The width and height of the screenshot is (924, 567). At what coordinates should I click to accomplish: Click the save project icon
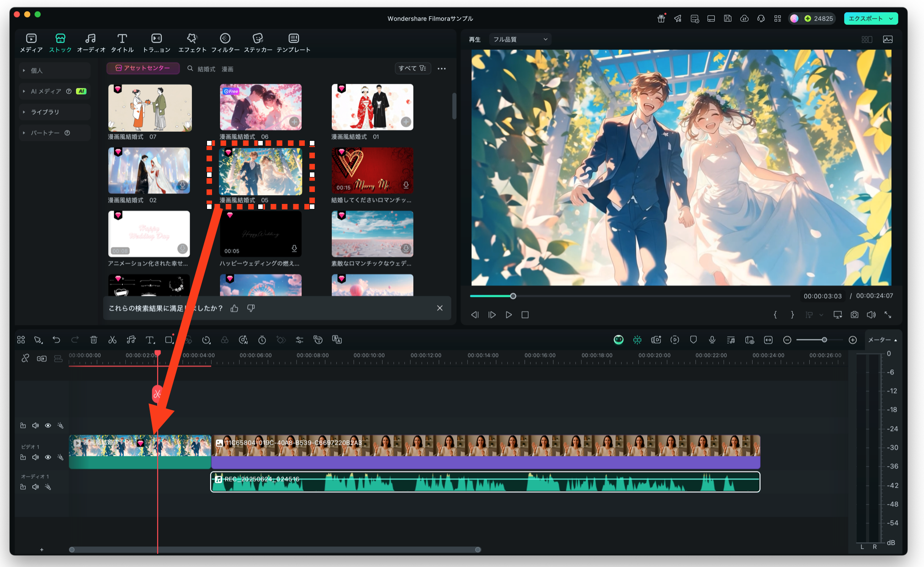click(728, 19)
